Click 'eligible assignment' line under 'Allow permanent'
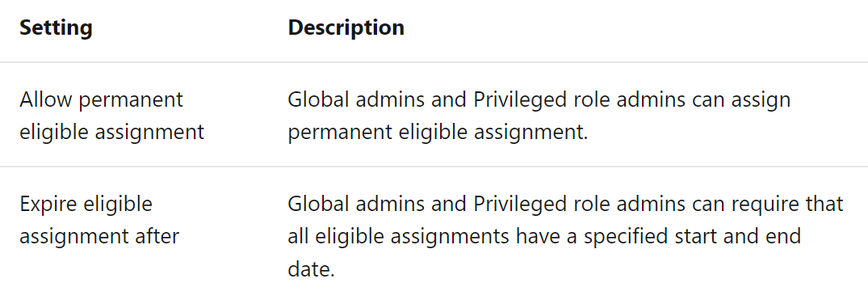This screenshot has width=868, height=304. [x=111, y=133]
